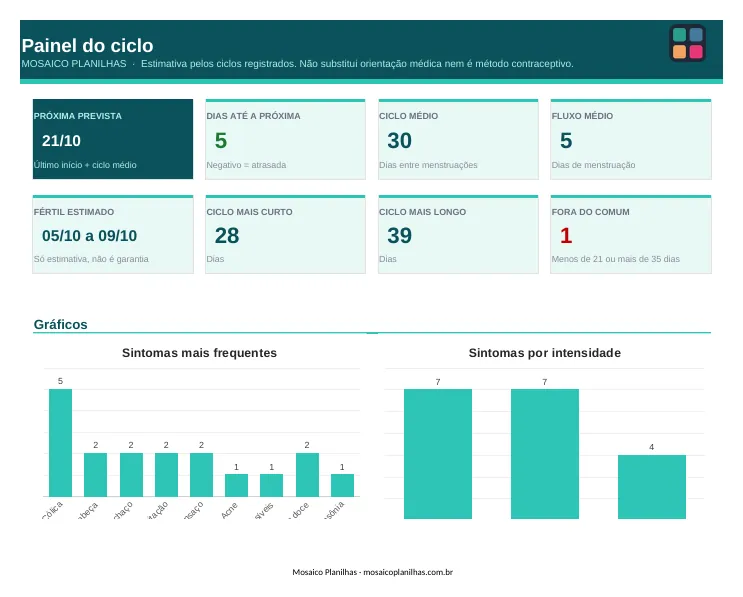Click the 'FÉRTIL ESTIMADO' card label
The width and height of the screenshot is (743, 597).
pos(74,212)
